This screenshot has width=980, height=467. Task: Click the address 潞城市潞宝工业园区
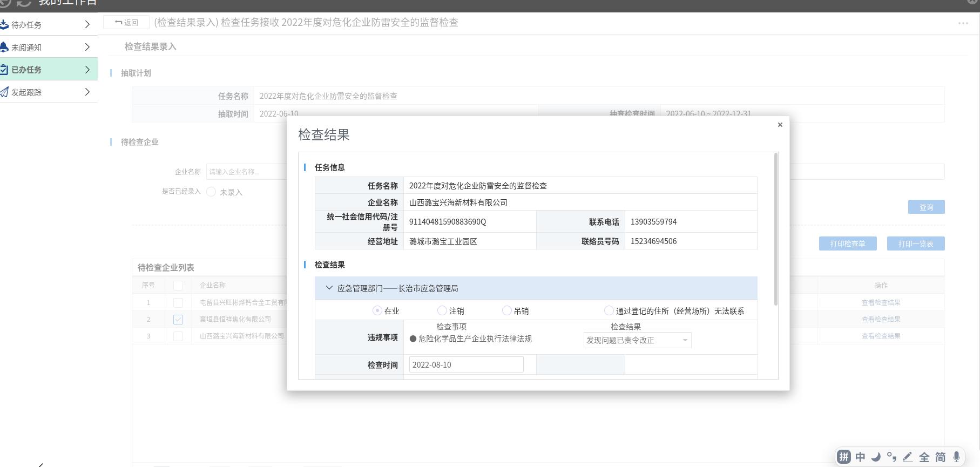click(443, 241)
